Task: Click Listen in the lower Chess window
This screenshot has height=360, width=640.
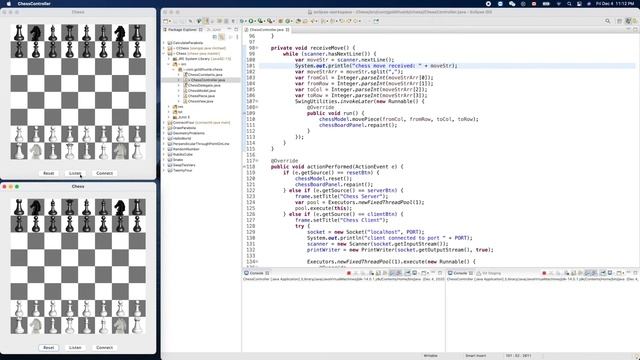Action: [x=75, y=347]
